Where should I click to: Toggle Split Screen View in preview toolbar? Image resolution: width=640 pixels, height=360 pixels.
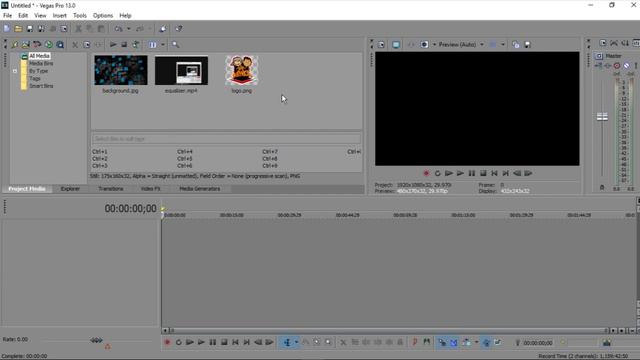tap(424, 44)
